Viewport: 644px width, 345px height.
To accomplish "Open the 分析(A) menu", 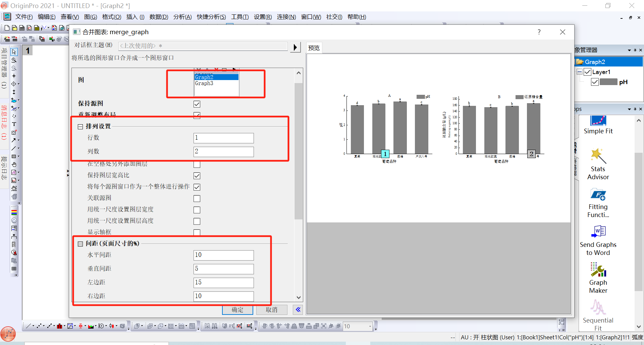I will click(x=182, y=17).
